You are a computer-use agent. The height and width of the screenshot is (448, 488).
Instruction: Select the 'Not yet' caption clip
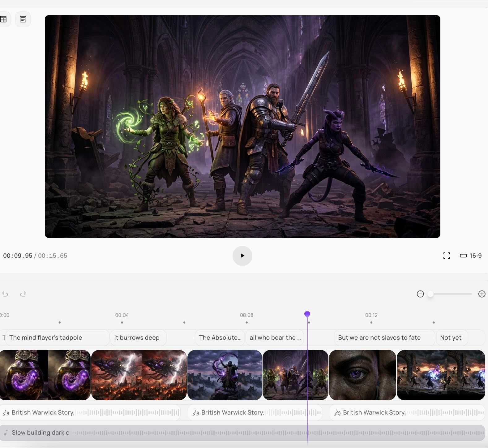pyautogui.click(x=451, y=338)
